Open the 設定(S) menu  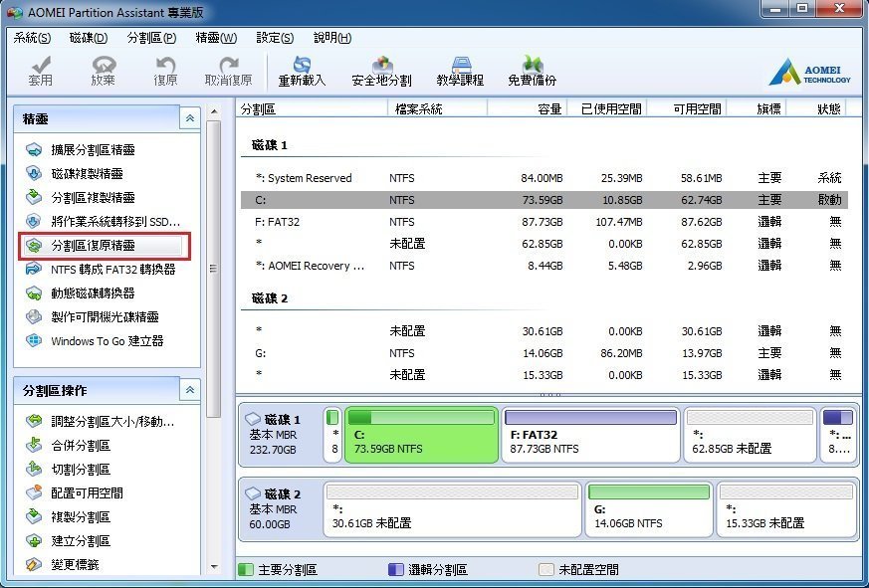click(x=275, y=38)
